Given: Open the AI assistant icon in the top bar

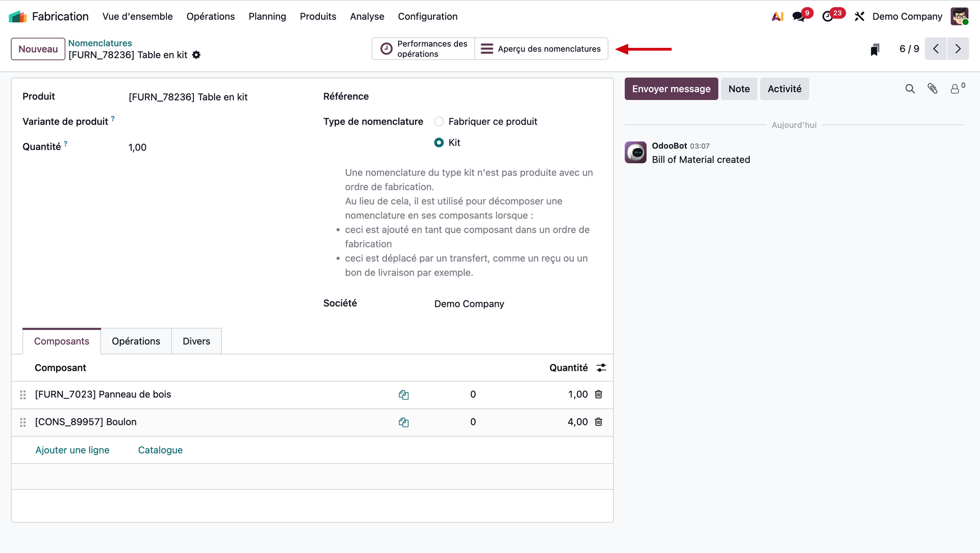Looking at the screenshot, I should point(777,16).
